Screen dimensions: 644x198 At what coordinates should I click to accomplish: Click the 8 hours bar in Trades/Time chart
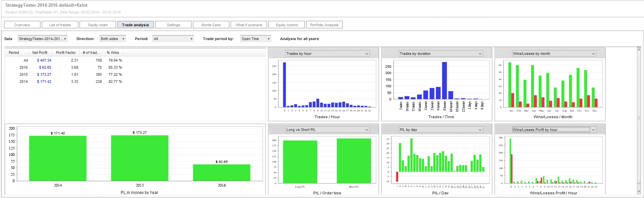coord(444,80)
